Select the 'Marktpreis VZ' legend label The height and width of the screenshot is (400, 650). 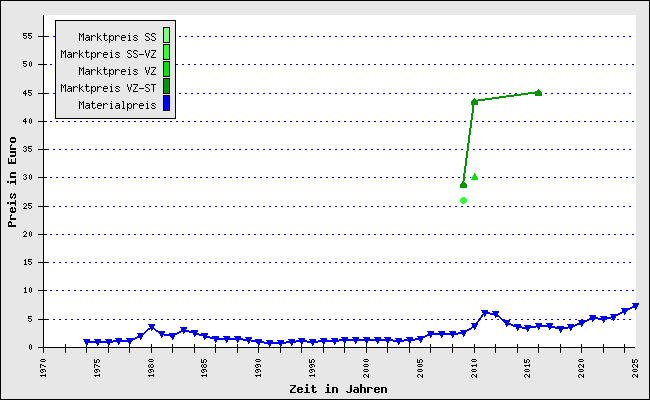[117, 71]
